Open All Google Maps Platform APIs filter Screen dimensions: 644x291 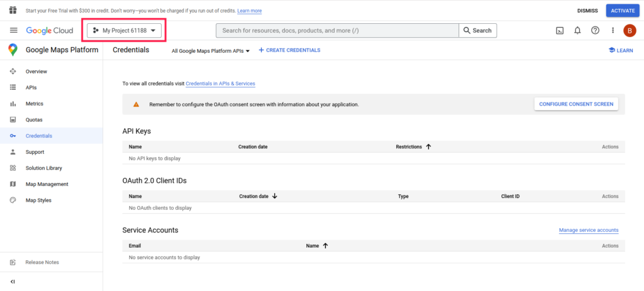point(211,51)
